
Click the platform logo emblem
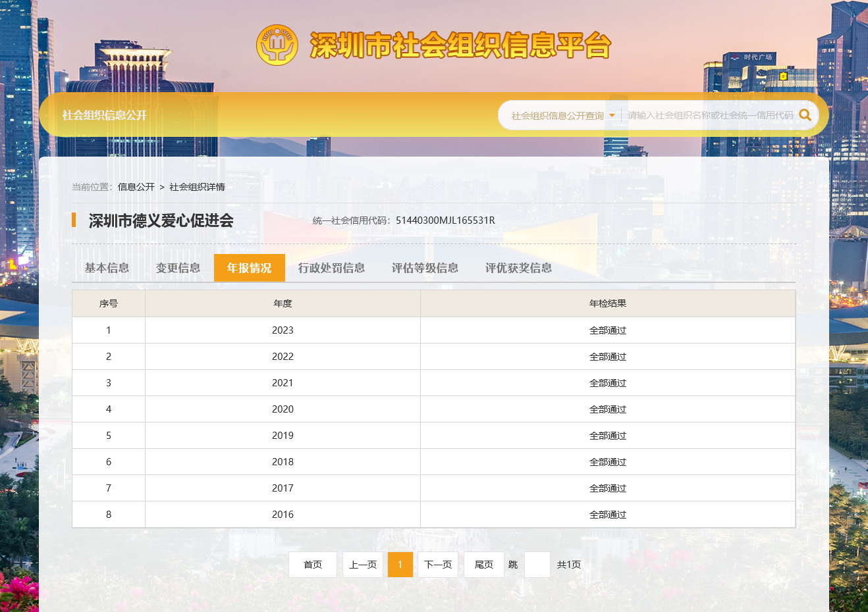click(x=277, y=45)
